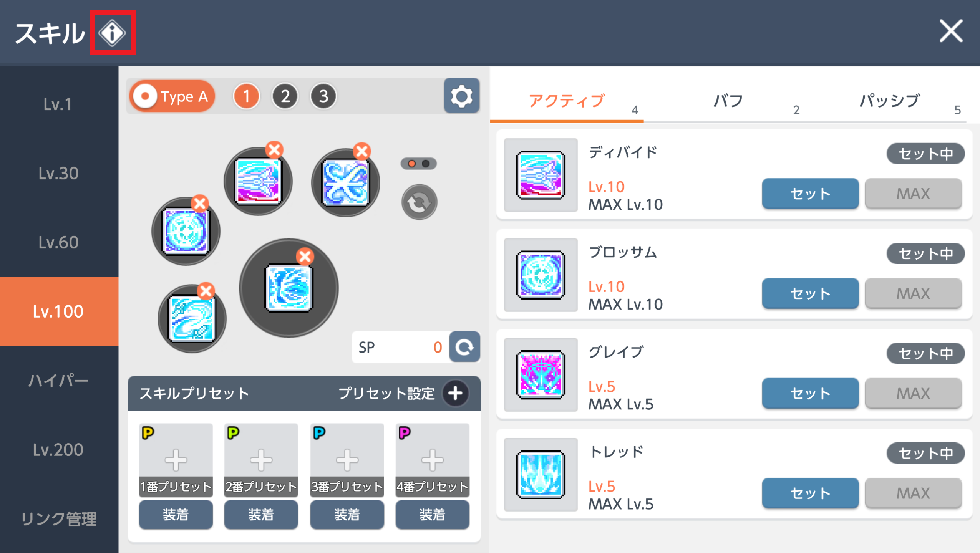This screenshot has height=553, width=980.
Task: Click the center large skill slot icon
Action: tap(289, 288)
